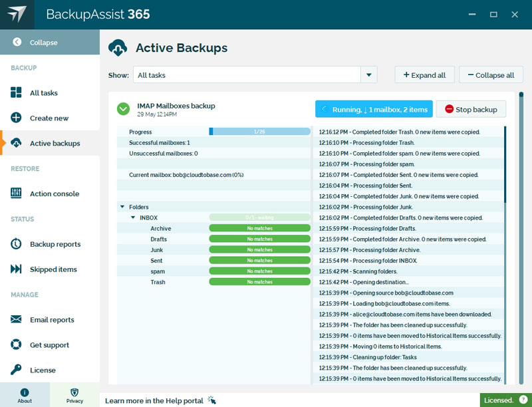Click the Action console sliders icon
532x407 pixels.
(16, 193)
